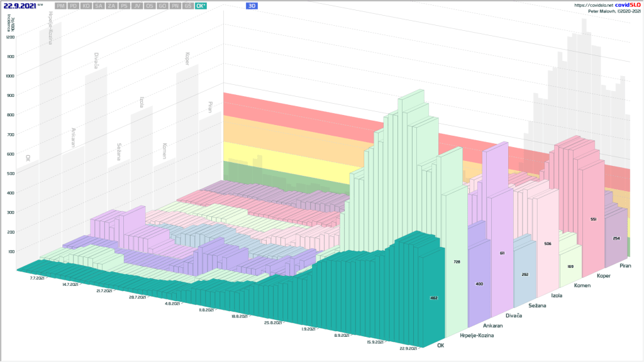Select the PM region tab
644x362 pixels.
(60, 6)
